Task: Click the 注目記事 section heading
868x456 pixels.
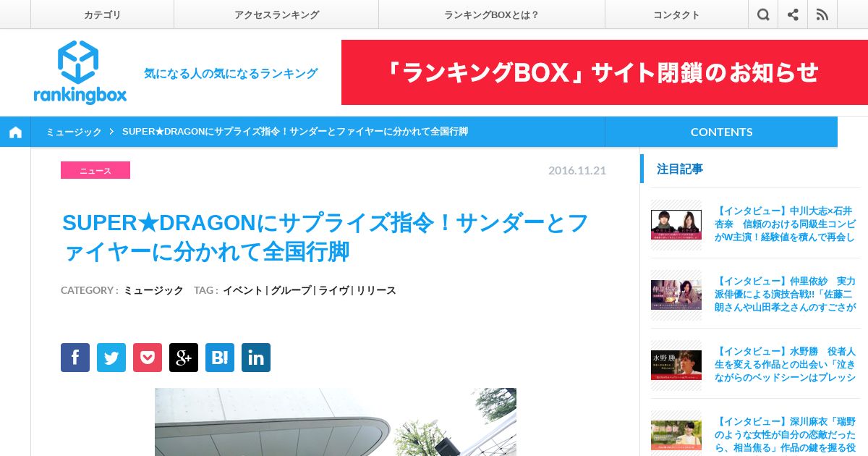Action: (680, 169)
